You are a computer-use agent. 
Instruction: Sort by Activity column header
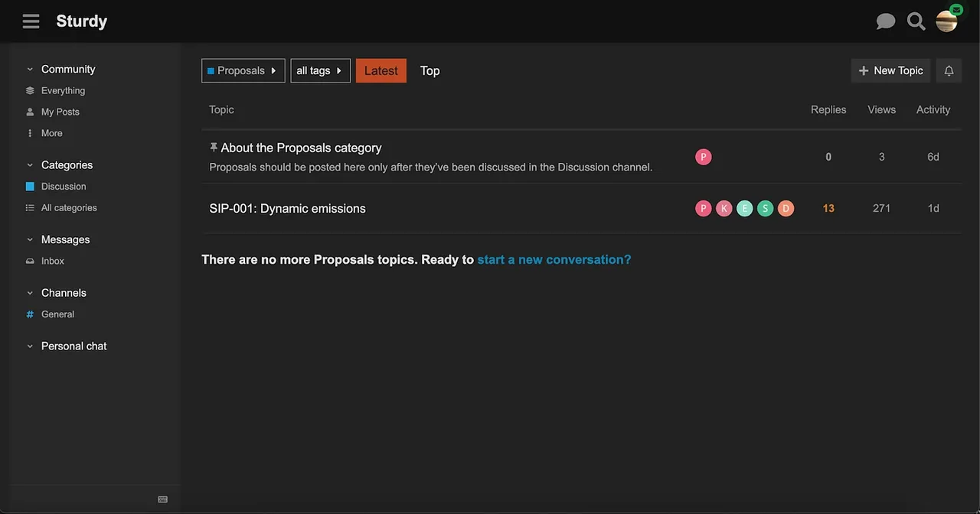tap(933, 109)
